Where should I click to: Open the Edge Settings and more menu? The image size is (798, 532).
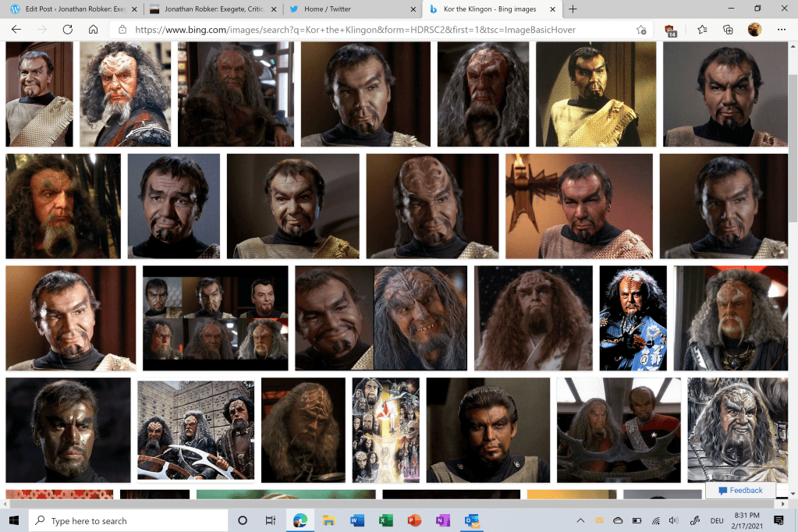[x=782, y=30]
